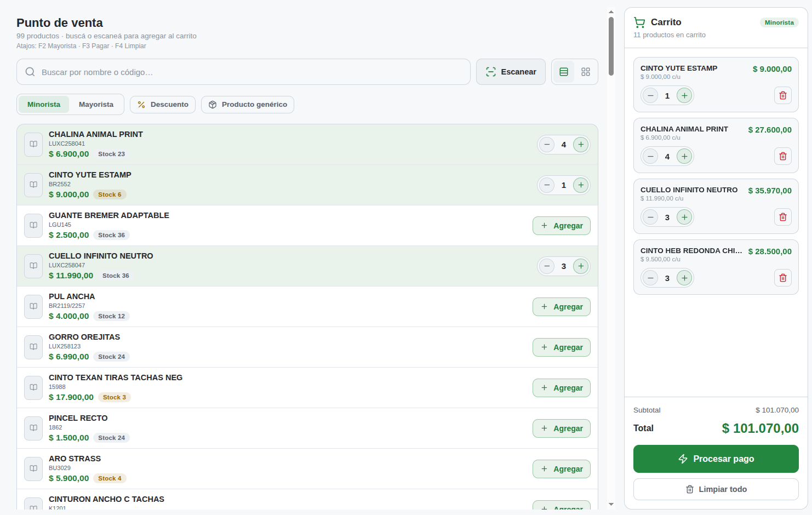Increase CINTO HEB REDONDA quantity in cart
The height and width of the screenshot is (515, 812).
tap(684, 278)
